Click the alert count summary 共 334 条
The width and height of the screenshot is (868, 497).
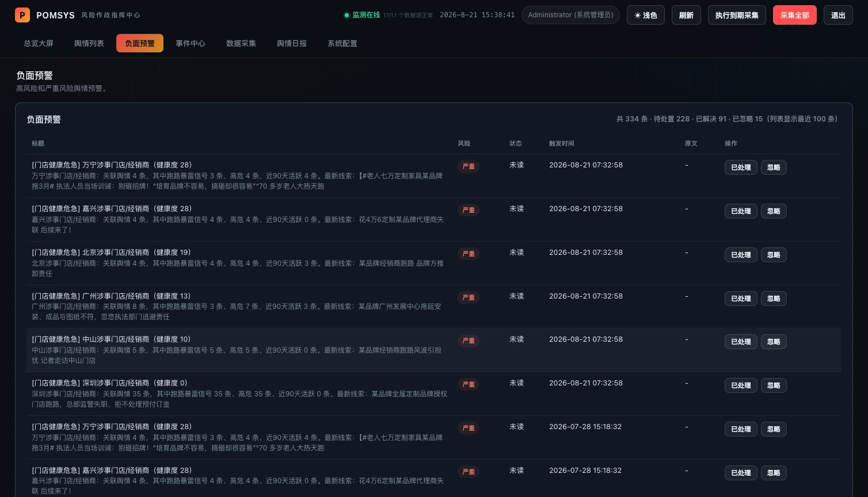tap(726, 119)
